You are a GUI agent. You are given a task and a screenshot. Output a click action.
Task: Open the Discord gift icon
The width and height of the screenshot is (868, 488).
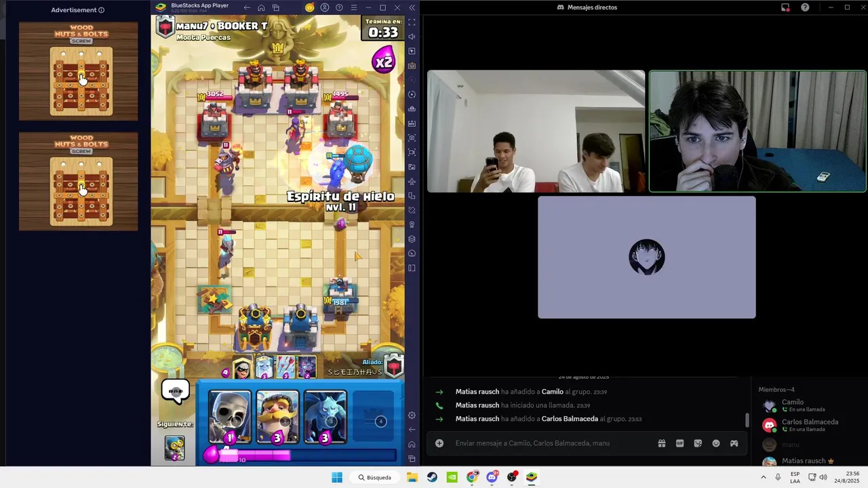pyautogui.click(x=662, y=443)
